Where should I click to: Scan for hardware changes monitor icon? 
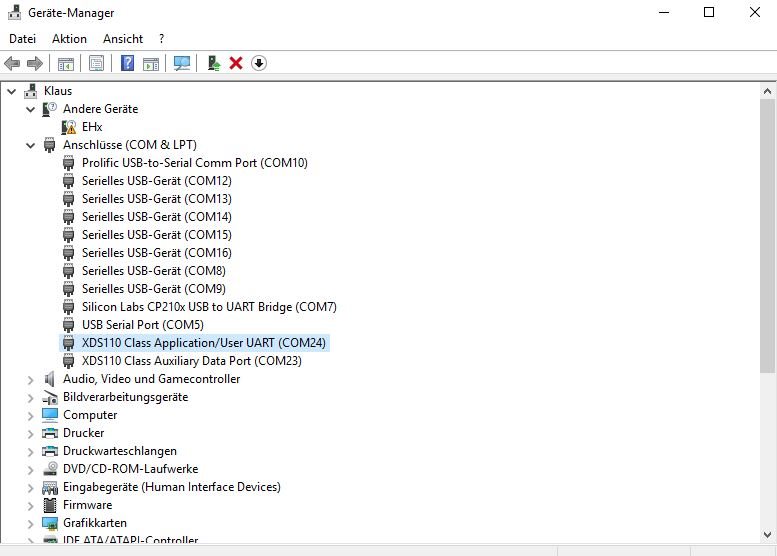(182, 63)
